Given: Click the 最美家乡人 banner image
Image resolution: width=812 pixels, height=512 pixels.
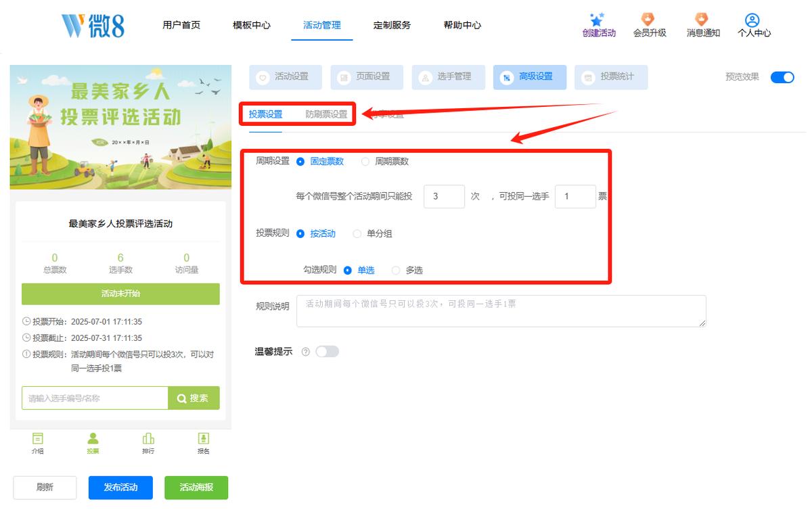Looking at the screenshot, I should (120, 127).
